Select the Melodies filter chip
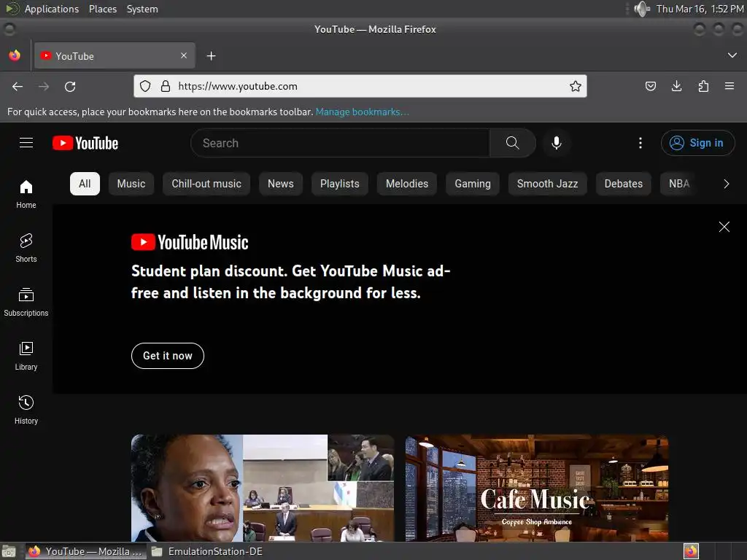Viewport: 747px width, 560px height. click(x=407, y=184)
